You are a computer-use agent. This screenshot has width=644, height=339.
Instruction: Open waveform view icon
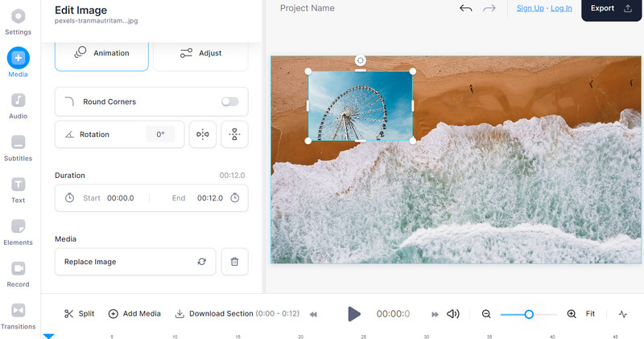pos(623,314)
